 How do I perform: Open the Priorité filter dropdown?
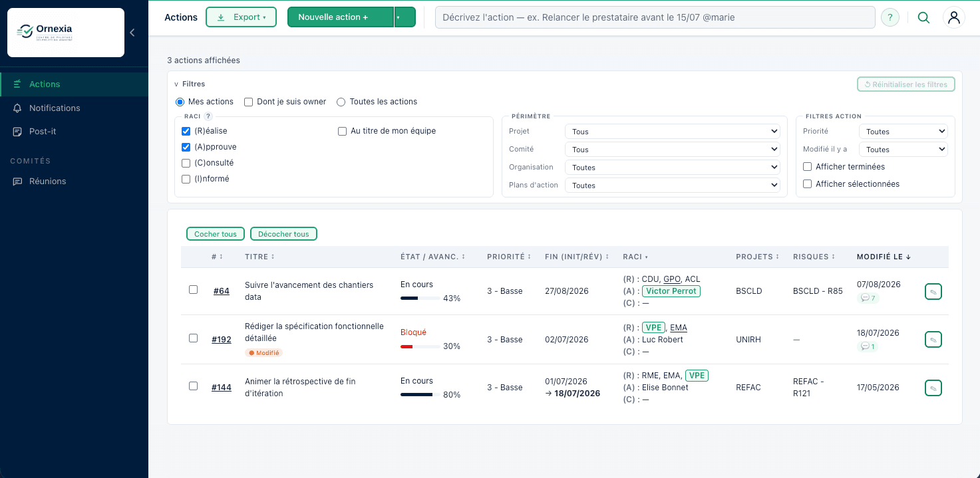(x=903, y=132)
